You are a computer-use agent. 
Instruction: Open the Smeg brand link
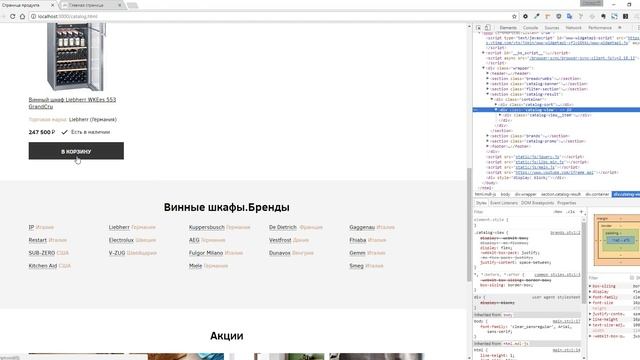[356, 266]
